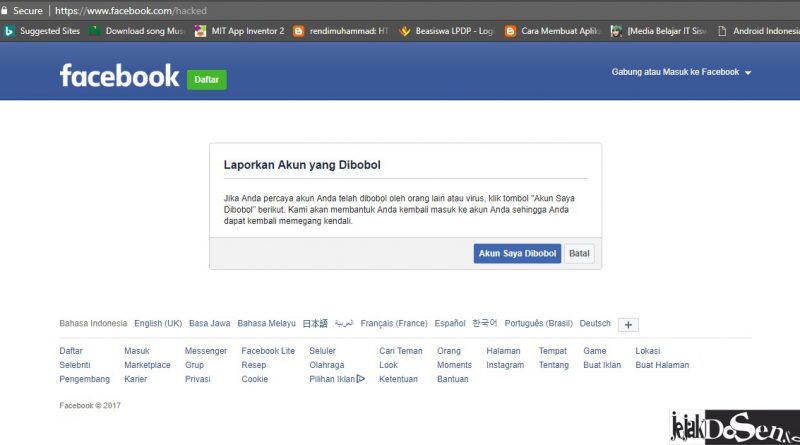Image resolution: width=800 pixels, height=445 pixels.
Task: Click the Batal button
Action: pos(579,254)
